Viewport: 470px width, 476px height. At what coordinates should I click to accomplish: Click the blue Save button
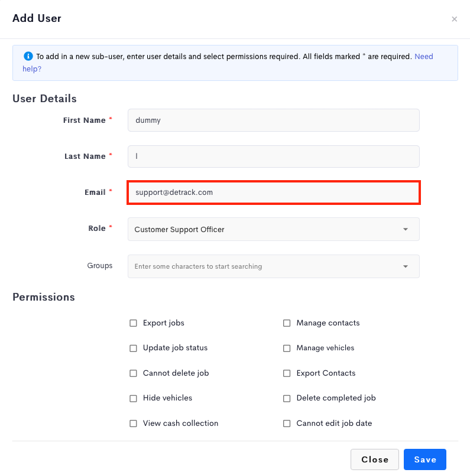click(424, 459)
